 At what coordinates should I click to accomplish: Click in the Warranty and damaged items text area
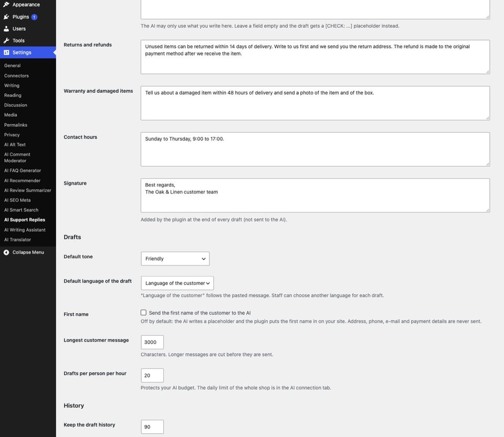click(x=315, y=103)
